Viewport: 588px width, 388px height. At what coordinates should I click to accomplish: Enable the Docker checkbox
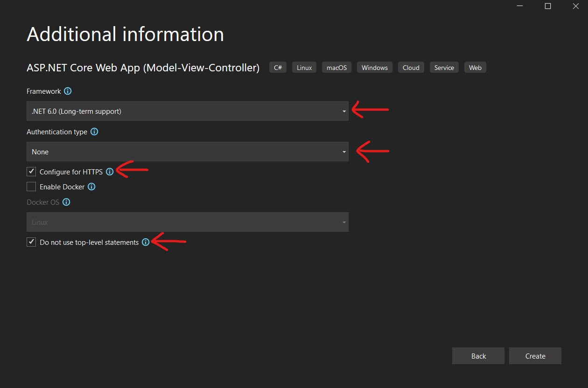[31, 187]
